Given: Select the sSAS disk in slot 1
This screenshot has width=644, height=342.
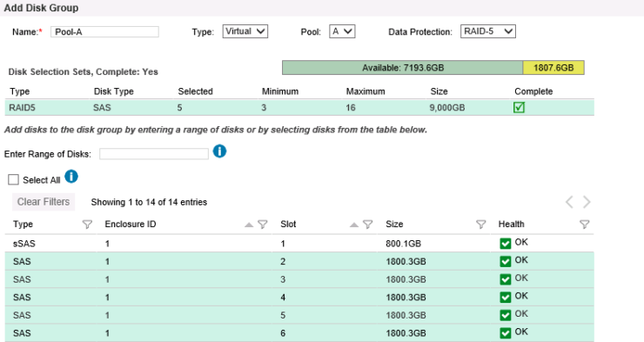Looking at the screenshot, I should (x=299, y=244).
